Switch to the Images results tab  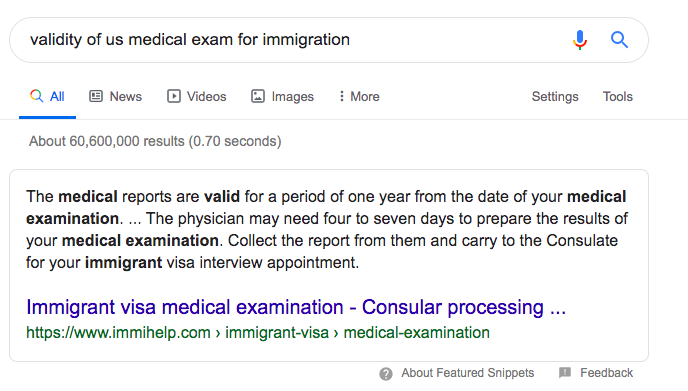292,97
